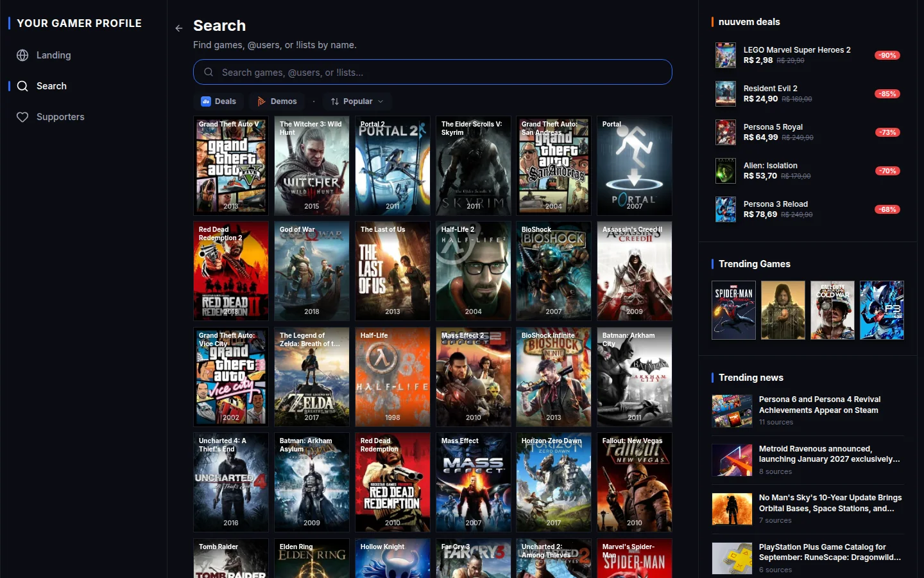Open the Elden Ring cover

point(312,558)
